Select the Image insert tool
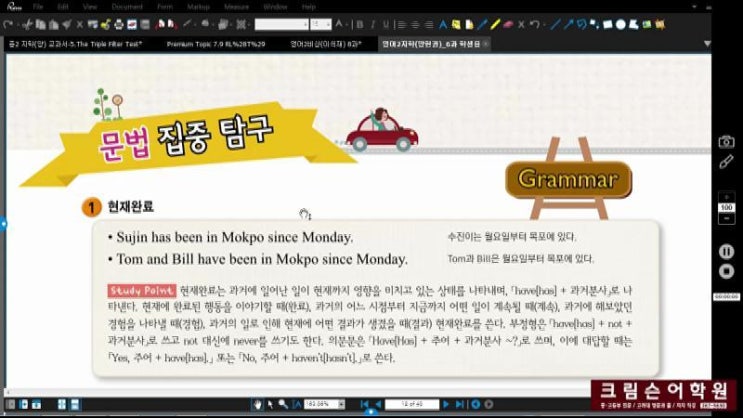 click(647, 24)
